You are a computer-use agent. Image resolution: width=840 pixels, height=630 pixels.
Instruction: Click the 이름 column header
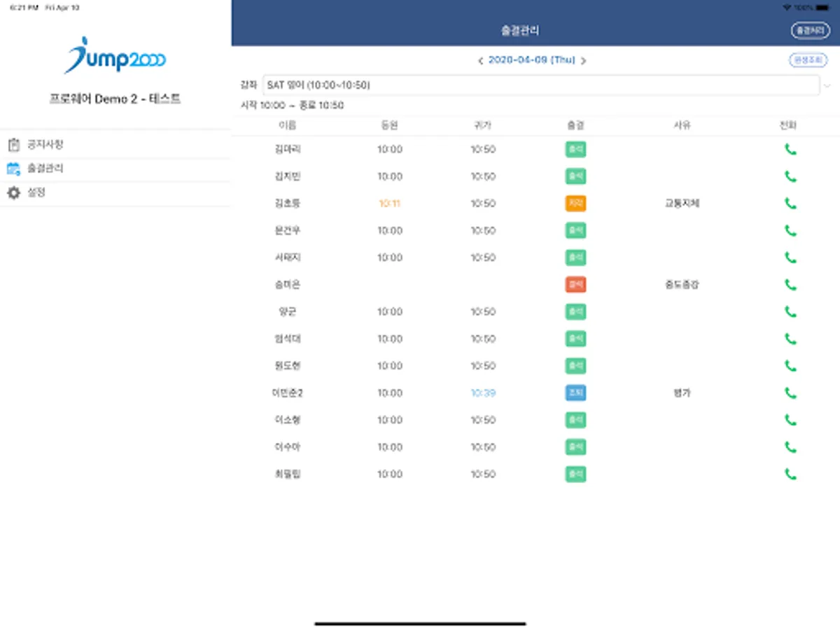point(288,126)
